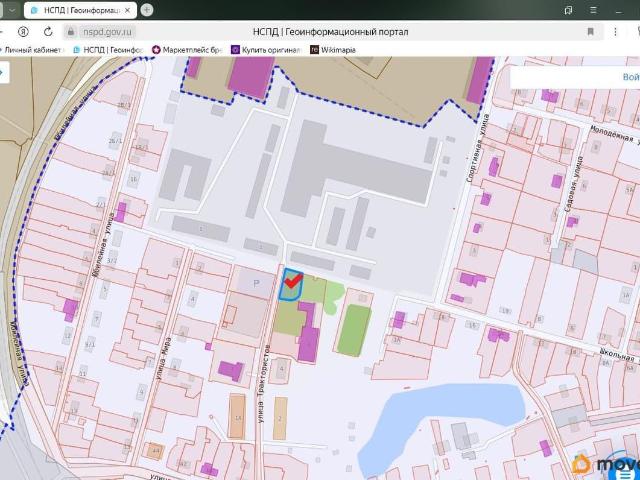640x480 pixels.
Task: Select the НСПД Геоинформационный tab
Action: click(81, 11)
